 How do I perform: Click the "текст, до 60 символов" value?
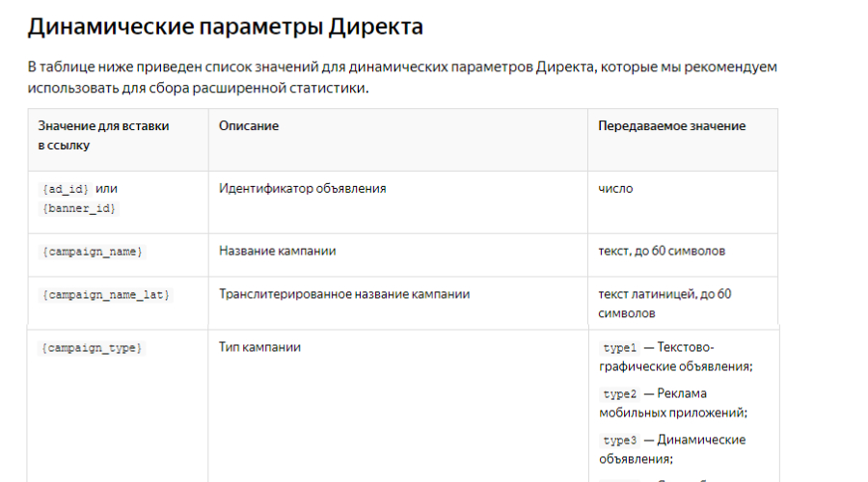click(x=662, y=251)
